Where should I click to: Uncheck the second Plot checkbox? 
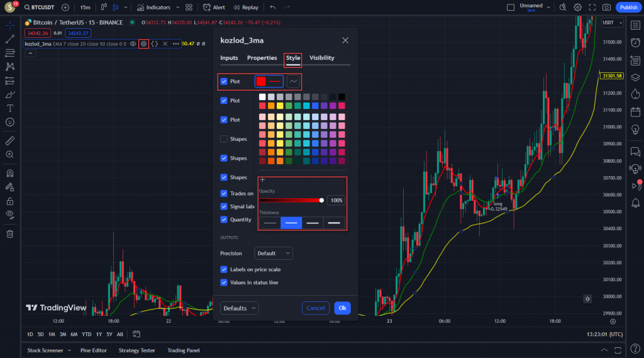[x=224, y=100]
